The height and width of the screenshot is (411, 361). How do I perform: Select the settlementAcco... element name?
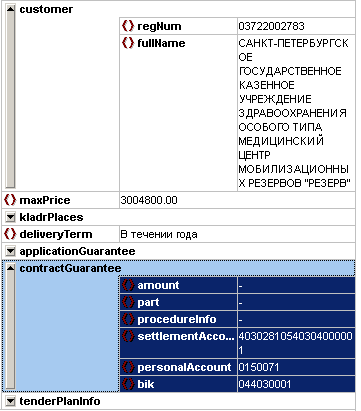tap(186, 336)
